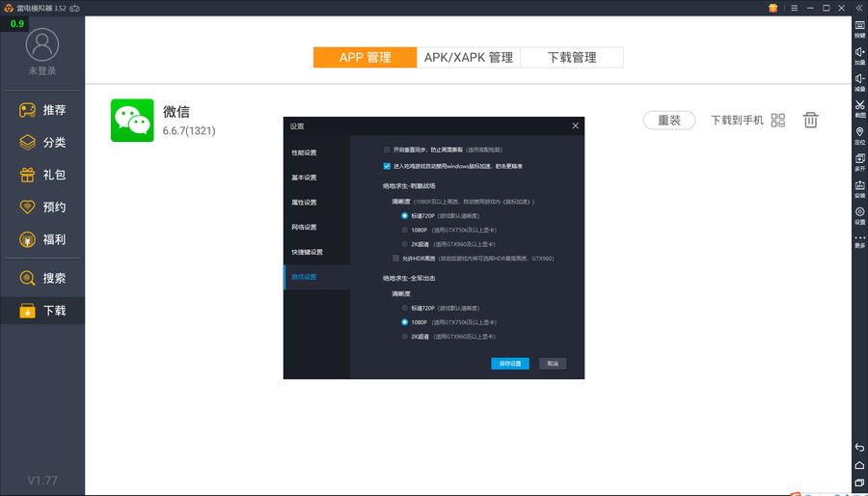Viewport: 868px width, 496px height.
Task: Click the trash icon to uninstall 微信
Action: [x=811, y=121]
